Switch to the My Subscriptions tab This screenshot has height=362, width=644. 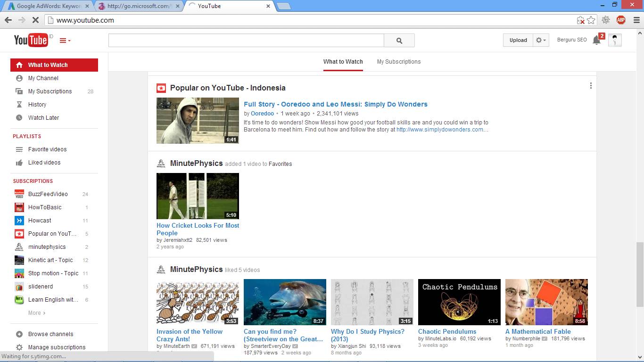399,62
